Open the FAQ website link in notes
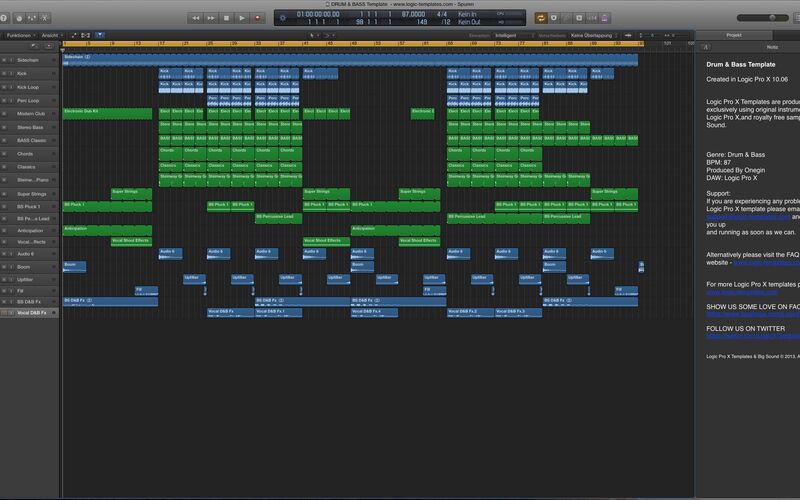 click(766, 262)
